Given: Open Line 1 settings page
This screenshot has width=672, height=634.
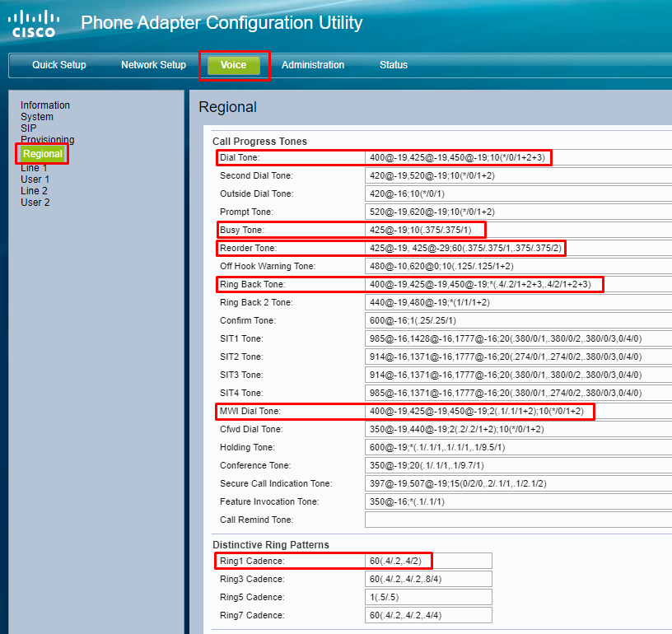Looking at the screenshot, I should point(34,168).
